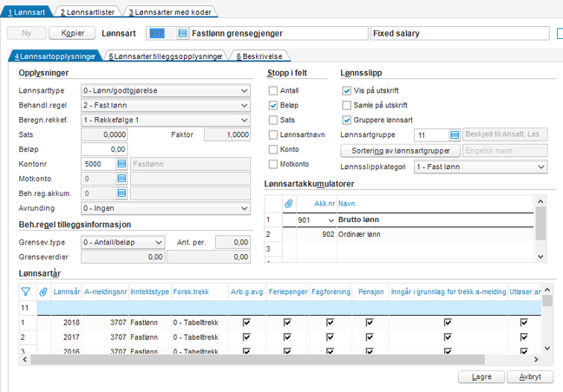563x392 pixels.
Task: Open lookup icon next to Lønnsart number
Action: [182, 34]
